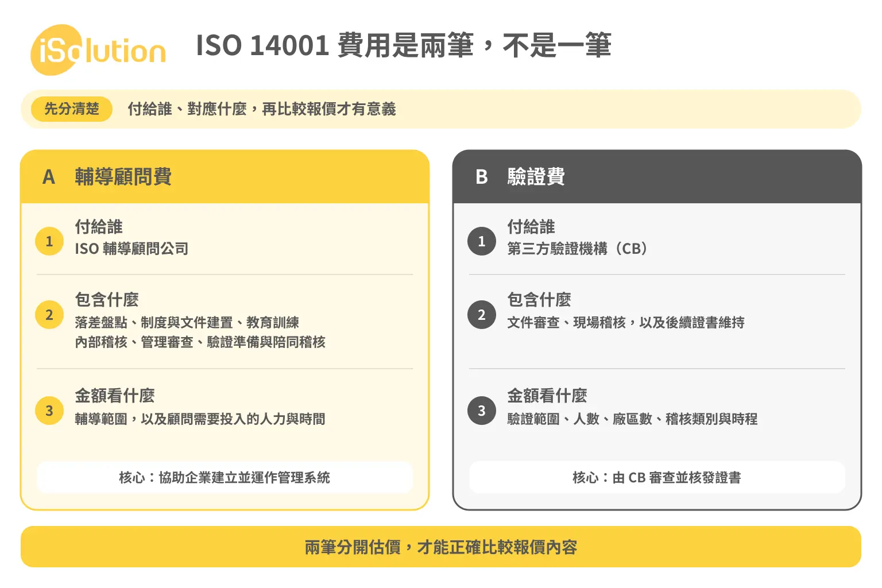Click the text ISO 輔導顧問公司

click(x=131, y=249)
